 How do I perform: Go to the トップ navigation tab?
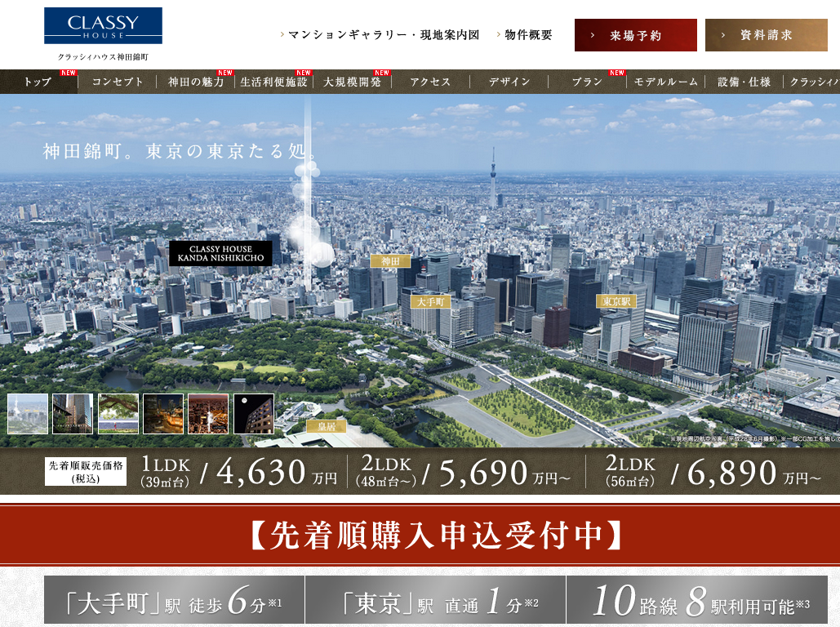(x=38, y=82)
